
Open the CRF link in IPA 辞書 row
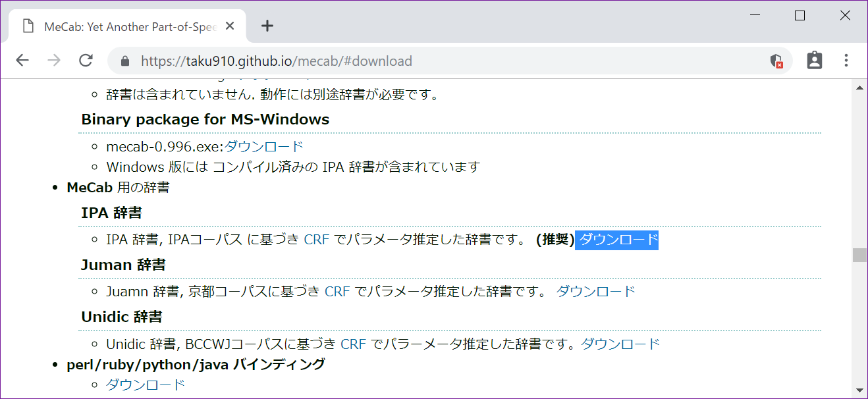click(x=316, y=240)
